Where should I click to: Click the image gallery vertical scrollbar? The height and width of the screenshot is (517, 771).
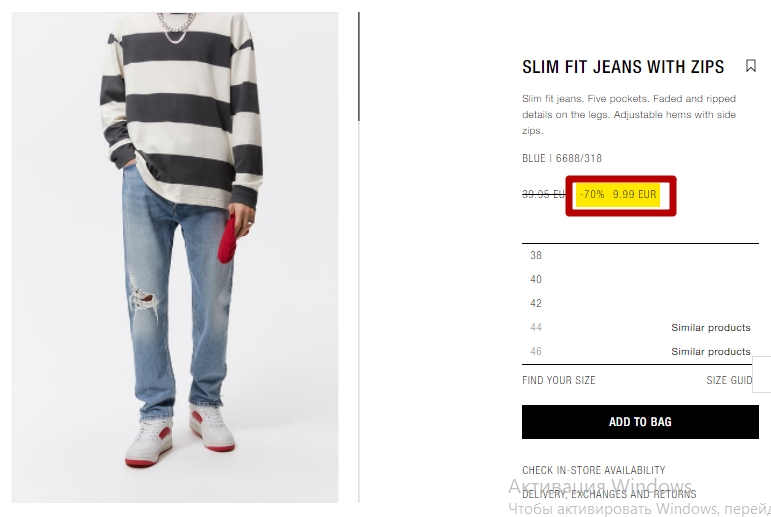359,66
